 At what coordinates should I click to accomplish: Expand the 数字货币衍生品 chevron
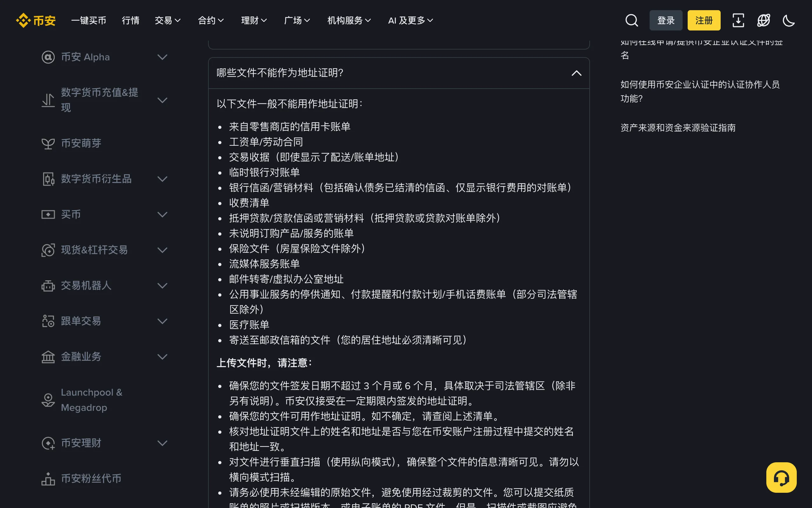162,179
